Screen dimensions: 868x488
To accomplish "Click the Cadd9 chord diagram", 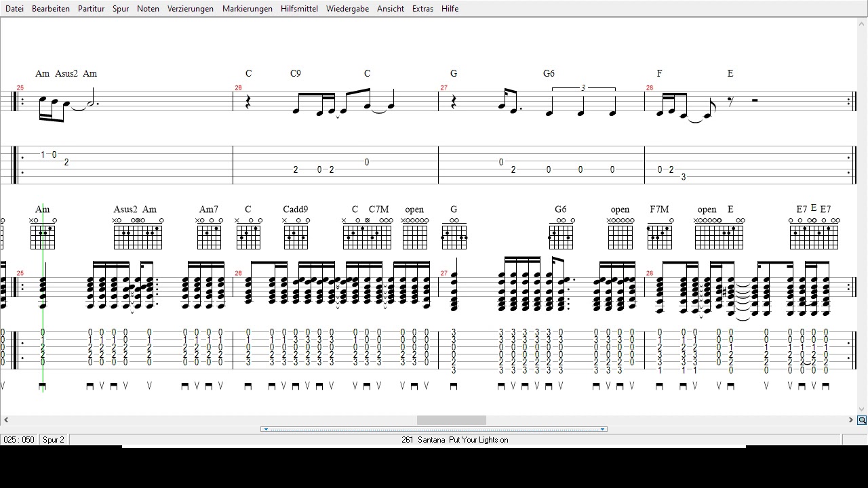I will 296,234.
